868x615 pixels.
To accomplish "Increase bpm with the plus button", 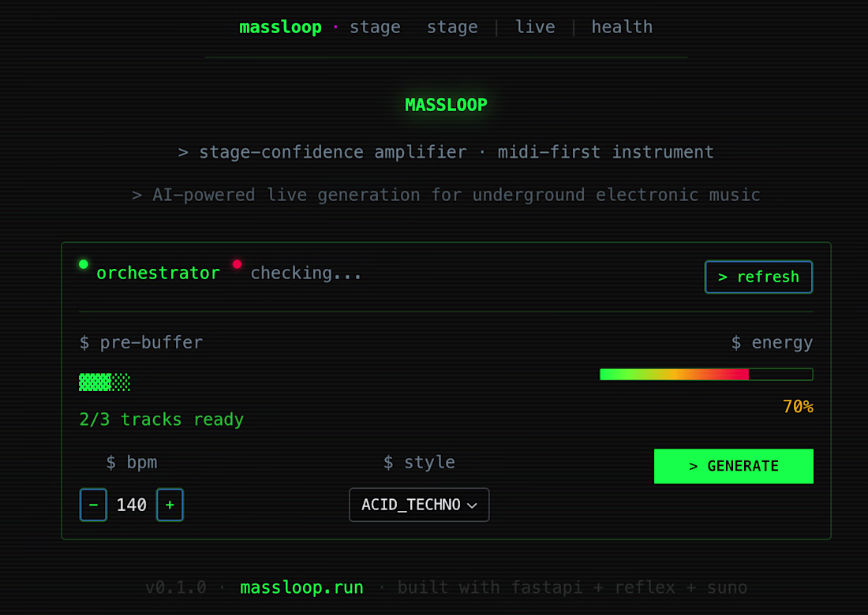I will (170, 505).
